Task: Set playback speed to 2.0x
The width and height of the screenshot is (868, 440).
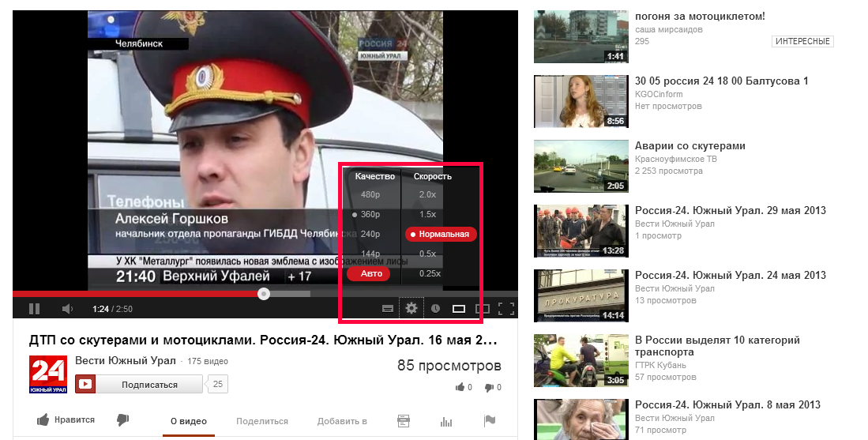Action: 427,195
